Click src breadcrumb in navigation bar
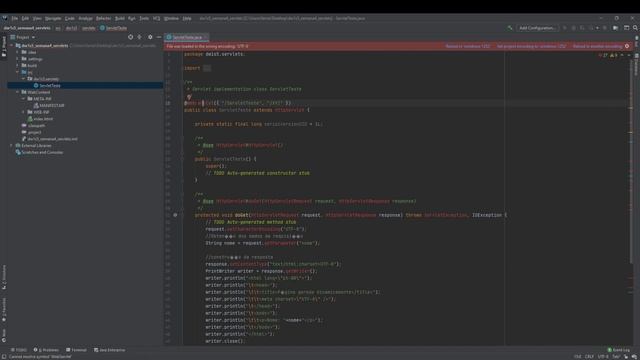The height and width of the screenshot is (360, 640). coord(58,28)
